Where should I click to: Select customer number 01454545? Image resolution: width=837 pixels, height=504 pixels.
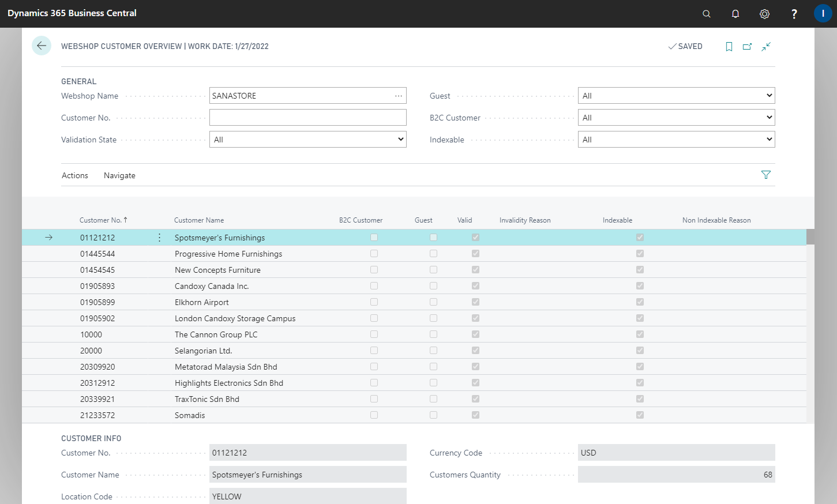[97, 270]
